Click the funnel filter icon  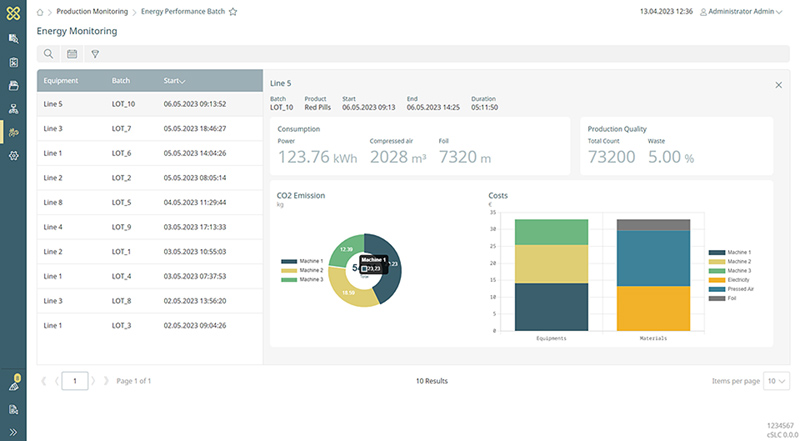click(96, 54)
